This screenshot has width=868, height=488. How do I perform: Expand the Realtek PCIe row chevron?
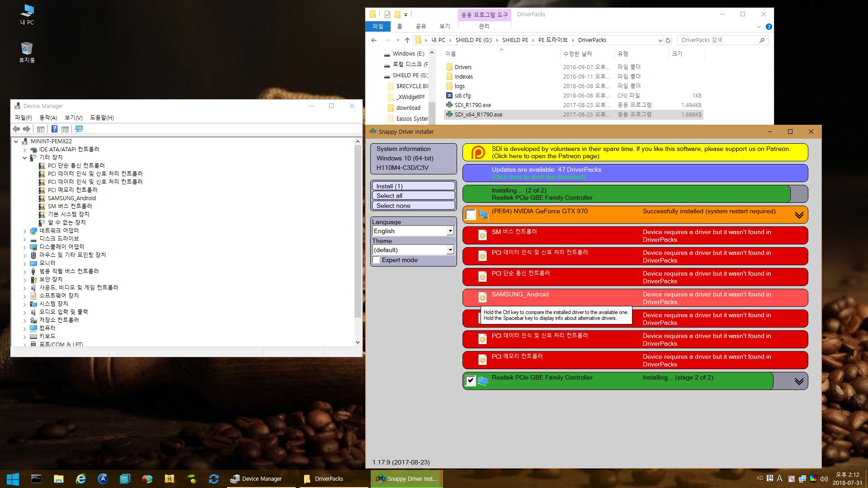(799, 381)
